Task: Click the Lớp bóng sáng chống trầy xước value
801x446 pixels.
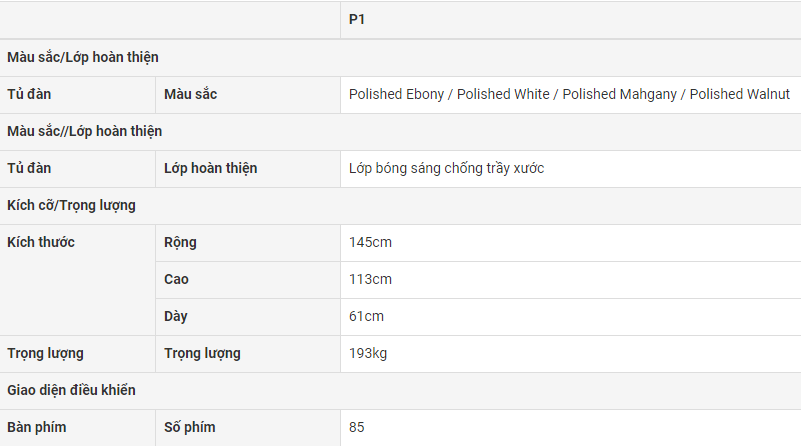Action: click(446, 168)
